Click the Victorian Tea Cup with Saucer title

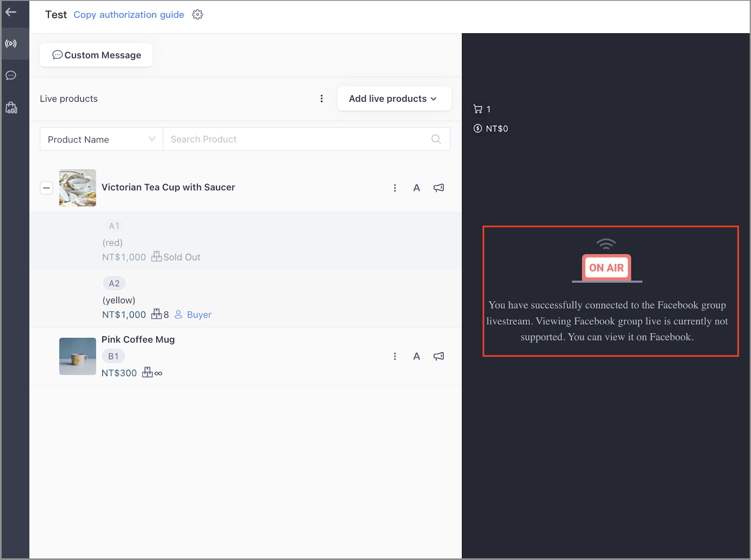(x=168, y=187)
